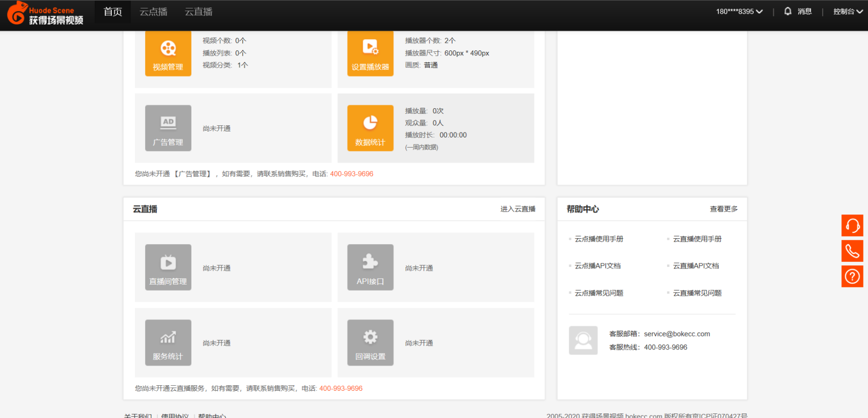
Task: Expand the 控制台 console dropdown
Action: click(847, 12)
